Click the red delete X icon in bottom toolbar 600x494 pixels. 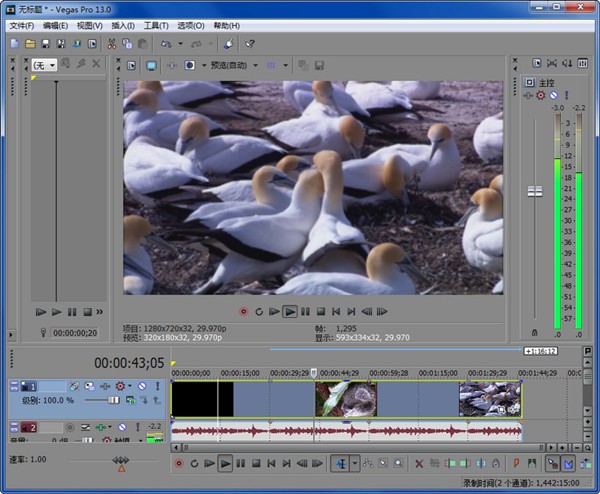[x=419, y=464]
